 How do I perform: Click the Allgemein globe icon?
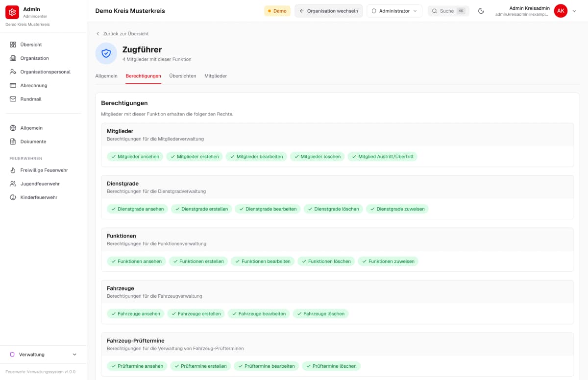click(13, 128)
